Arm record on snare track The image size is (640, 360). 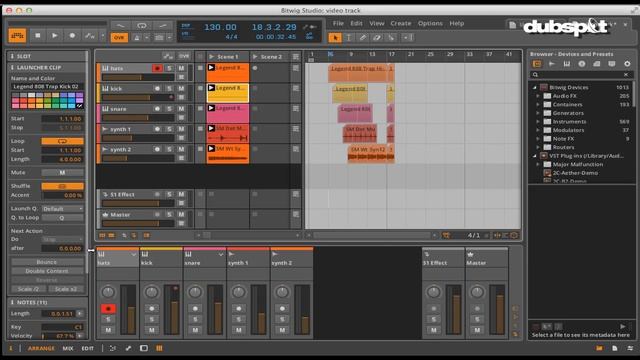157,109
